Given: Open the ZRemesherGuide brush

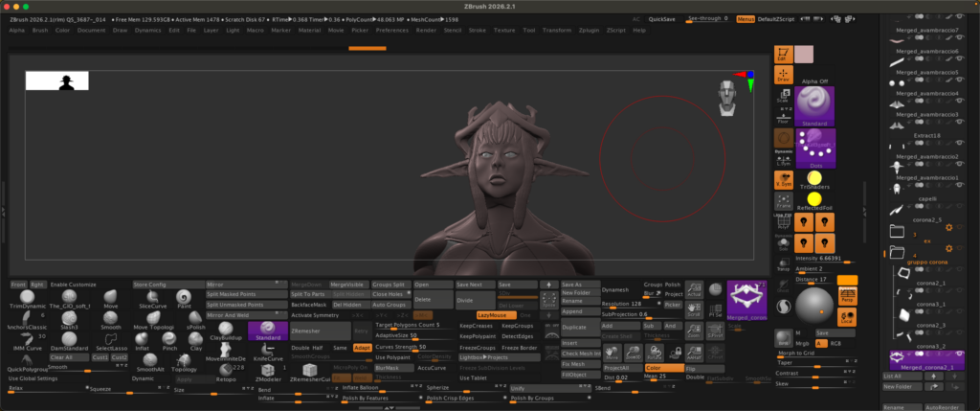Looking at the screenshot, I should (x=310, y=373).
